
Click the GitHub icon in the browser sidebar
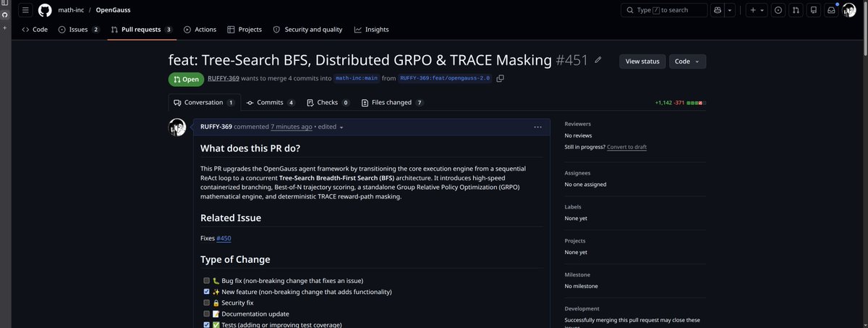coord(5,14)
